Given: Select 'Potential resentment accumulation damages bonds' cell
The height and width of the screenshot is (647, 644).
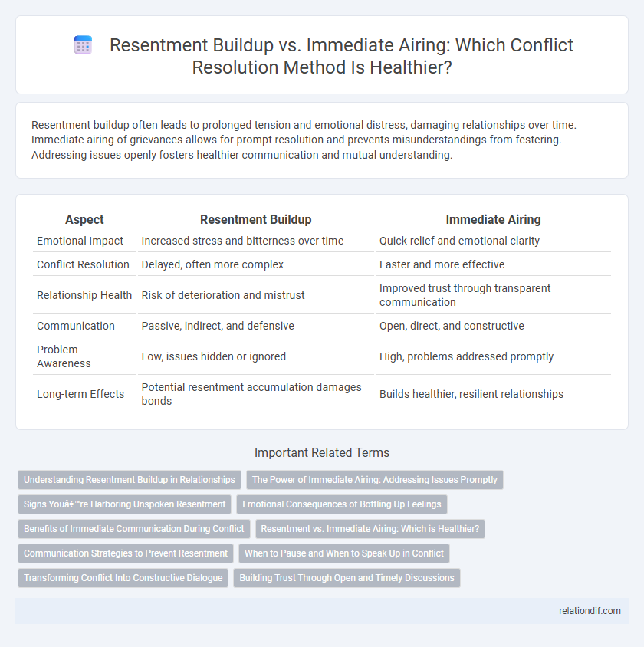Looking at the screenshot, I should (x=256, y=394).
